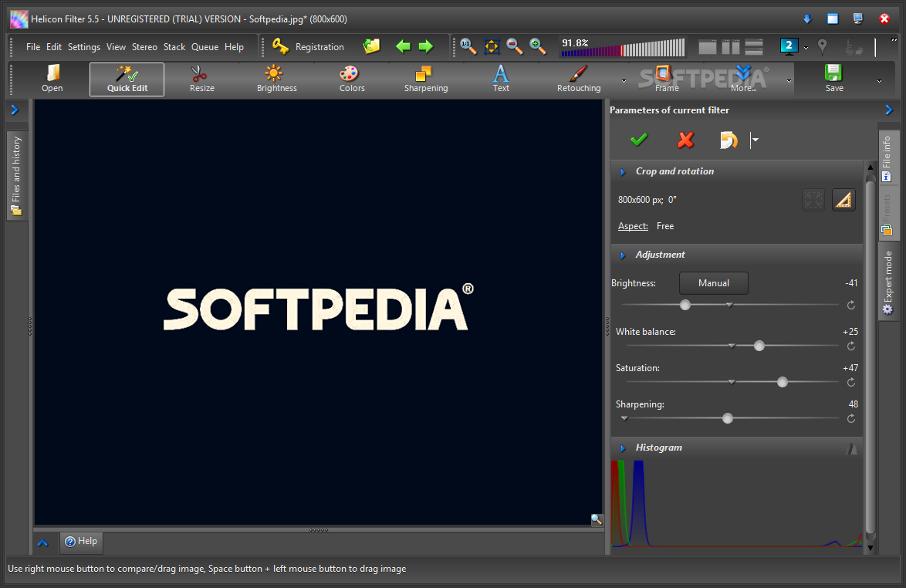Apply filter with green checkmark
Image resolution: width=906 pixels, height=588 pixels.
point(639,140)
